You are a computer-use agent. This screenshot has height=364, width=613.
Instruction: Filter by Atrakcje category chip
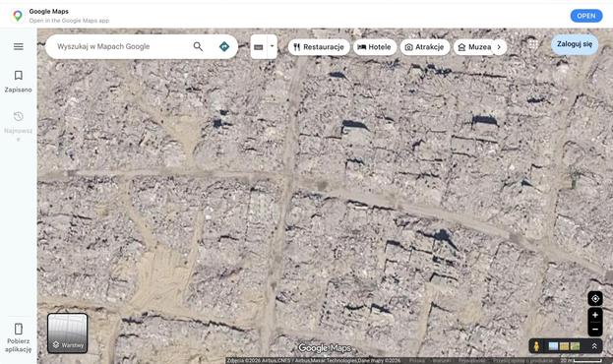tap(425, 47)
